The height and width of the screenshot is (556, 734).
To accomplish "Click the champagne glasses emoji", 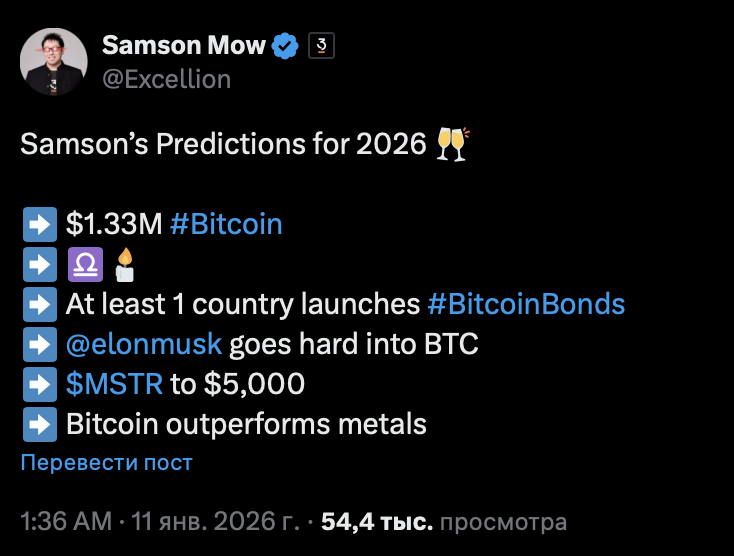I will point(452,144).
